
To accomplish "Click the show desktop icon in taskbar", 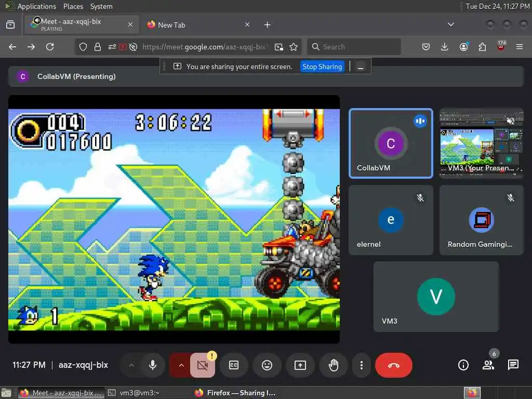I will click(6, 393).
